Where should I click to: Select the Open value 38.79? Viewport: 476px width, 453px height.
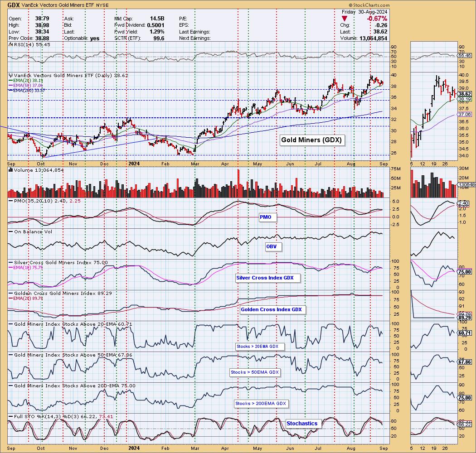42,19
